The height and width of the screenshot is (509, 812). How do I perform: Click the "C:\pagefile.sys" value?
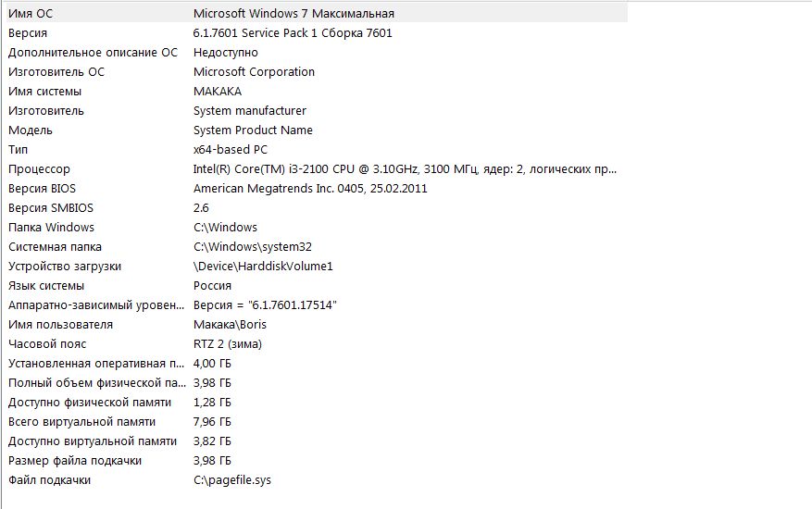[x=232, y=480]
